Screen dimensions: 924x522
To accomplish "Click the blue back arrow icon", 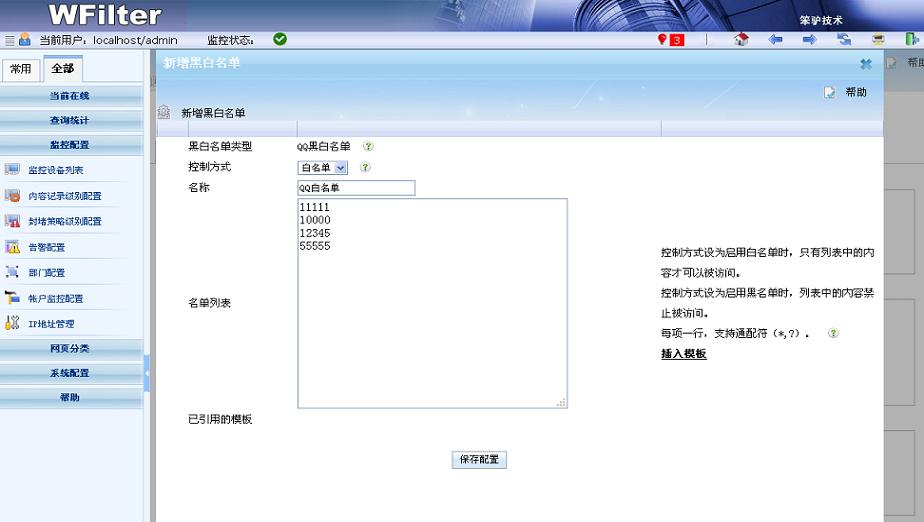I will (775, 40).
